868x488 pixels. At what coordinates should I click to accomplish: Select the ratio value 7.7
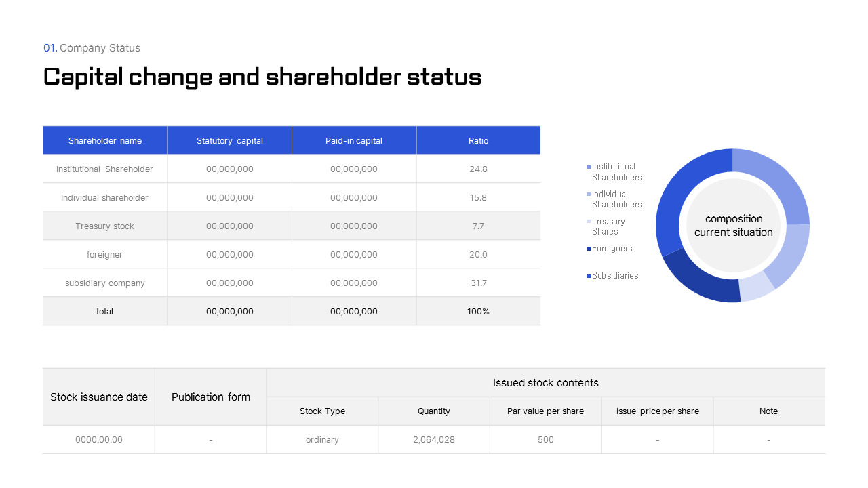(479, 226)
